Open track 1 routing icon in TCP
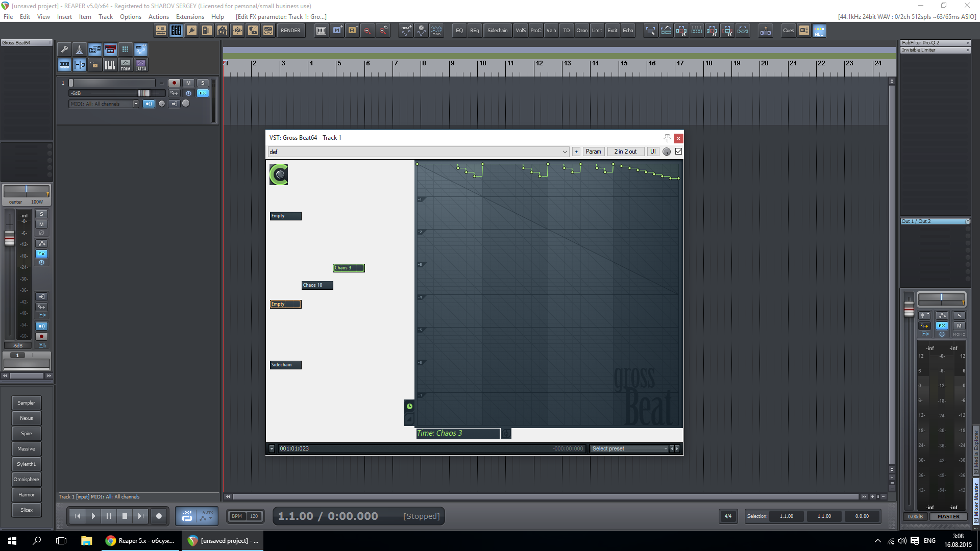980x551 pixels. coord(174,93)
